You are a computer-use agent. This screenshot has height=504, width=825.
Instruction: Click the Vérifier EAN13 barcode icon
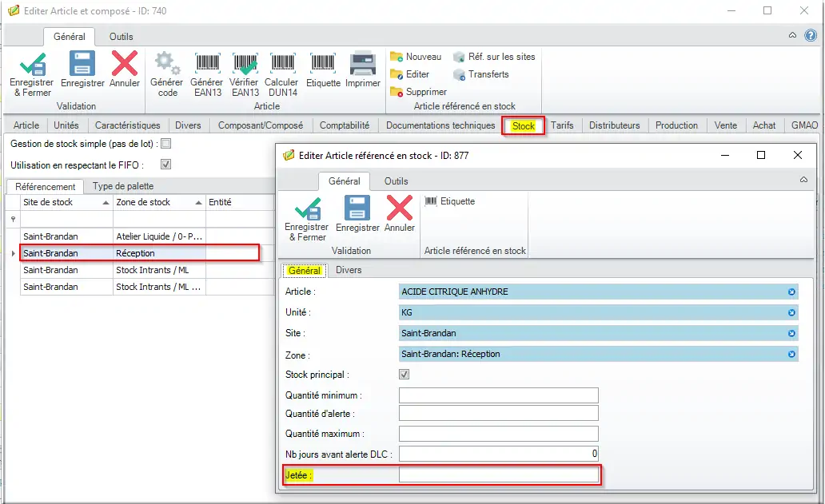[245, 64]
